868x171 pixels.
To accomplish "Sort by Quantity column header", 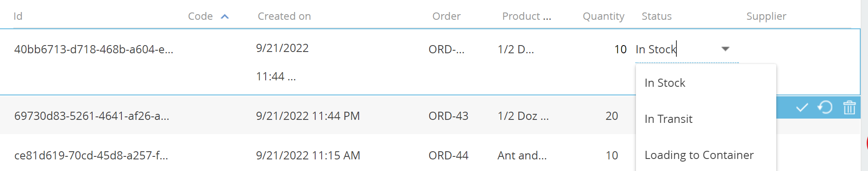I will [x=603, y=16].
